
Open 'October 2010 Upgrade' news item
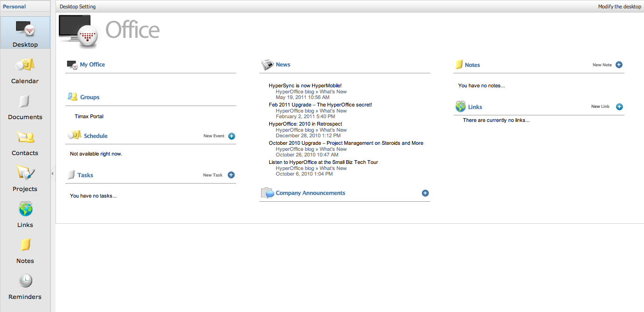(346, 143)
